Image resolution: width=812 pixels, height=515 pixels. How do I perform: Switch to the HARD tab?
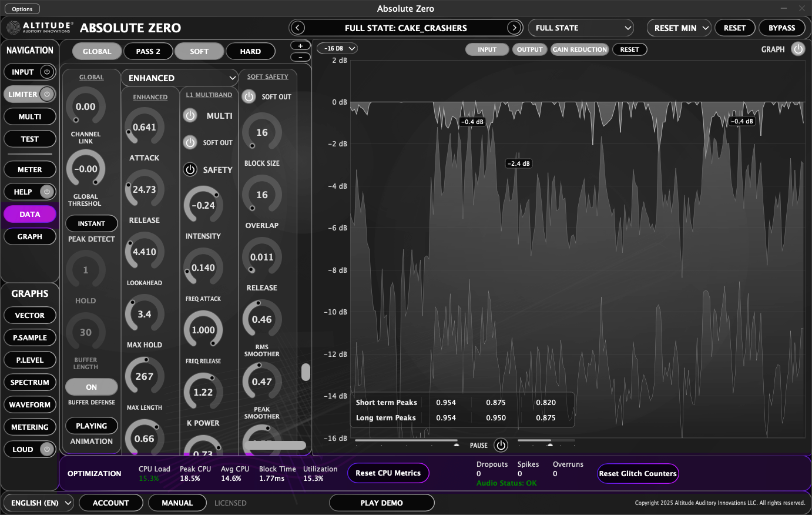(x=250, y=51)
